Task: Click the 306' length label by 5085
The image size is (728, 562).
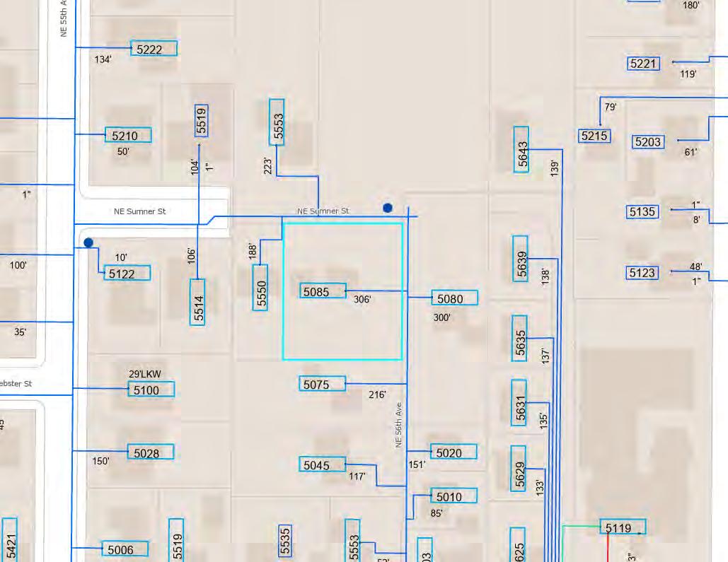Action: pos(362,299)
